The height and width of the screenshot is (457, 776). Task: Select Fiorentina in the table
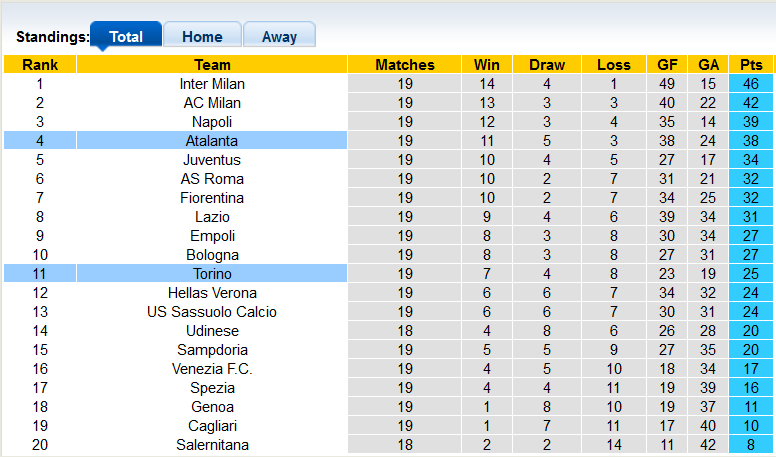click(212, 198)
